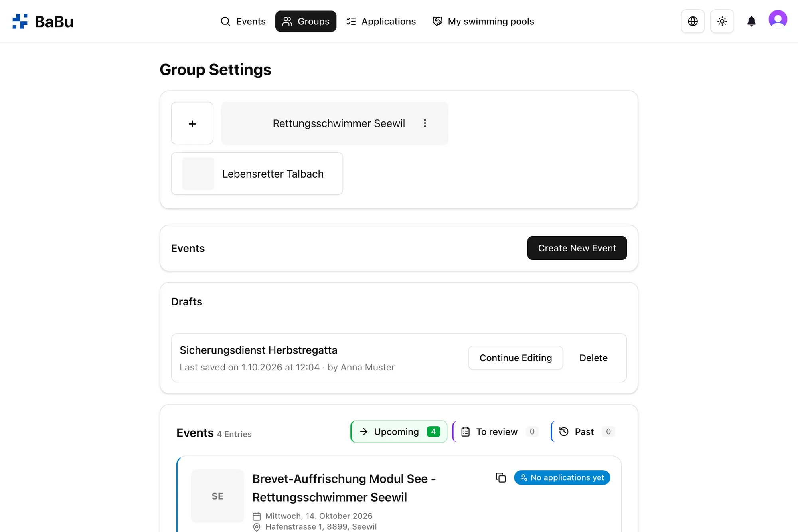
Task: Click Create New Event button
Action: (x=577, y=248)
